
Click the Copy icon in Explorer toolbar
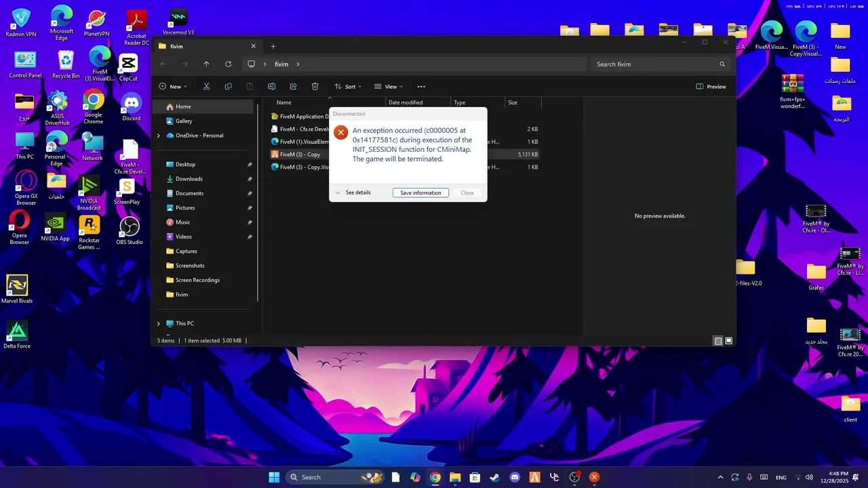pyautogui.click(x=228, y=87)
